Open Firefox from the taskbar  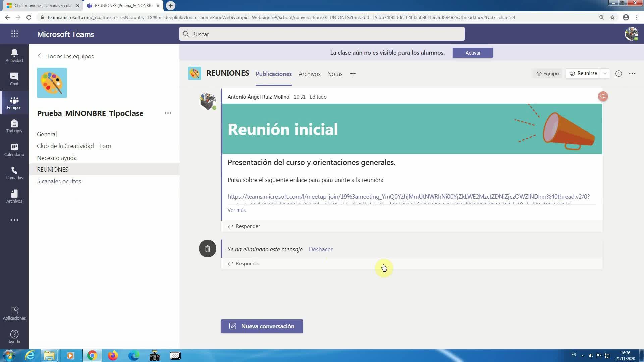point(113,355)
